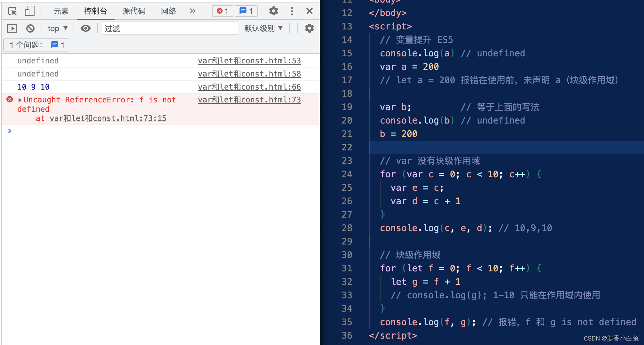Screen dimensions: 644x345
Task: Open source link var和let和const.html:53
Action: 249,60
